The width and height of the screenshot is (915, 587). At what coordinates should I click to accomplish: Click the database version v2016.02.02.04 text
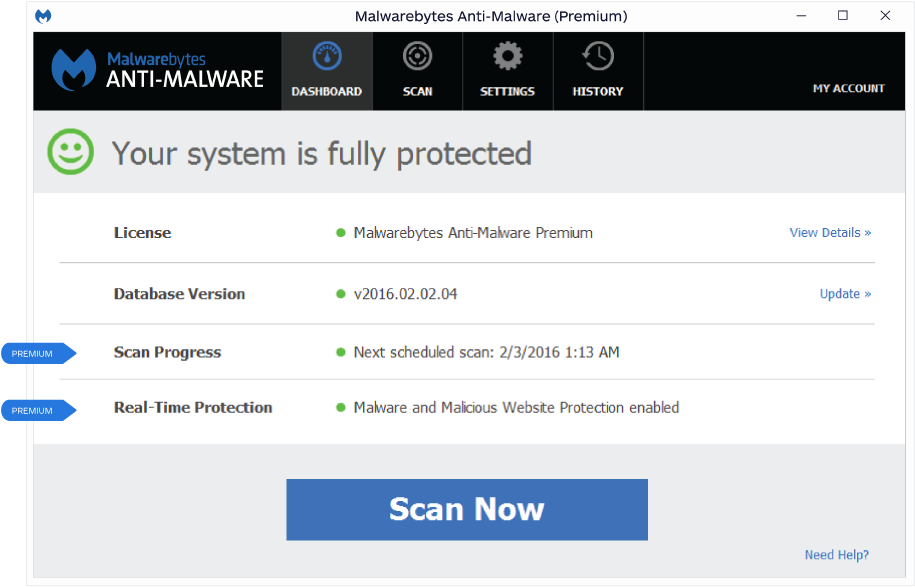tap(405, 294)
